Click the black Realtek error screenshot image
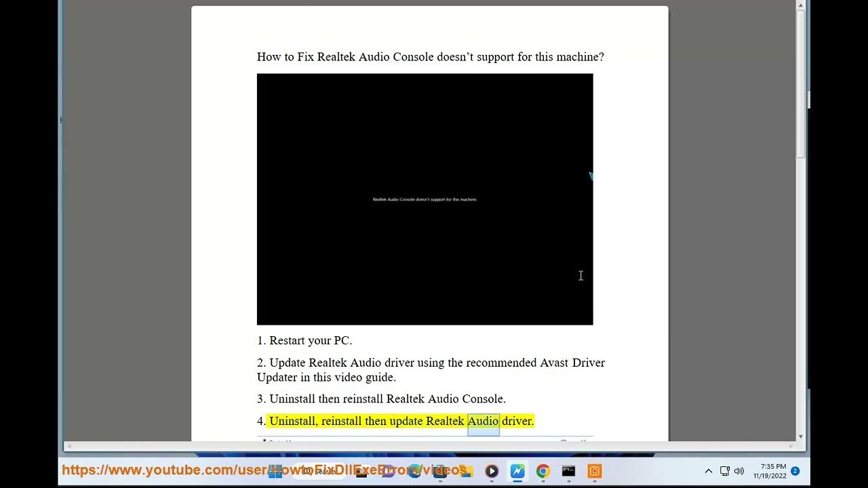The image size is (868, 488). pos(425,199)
